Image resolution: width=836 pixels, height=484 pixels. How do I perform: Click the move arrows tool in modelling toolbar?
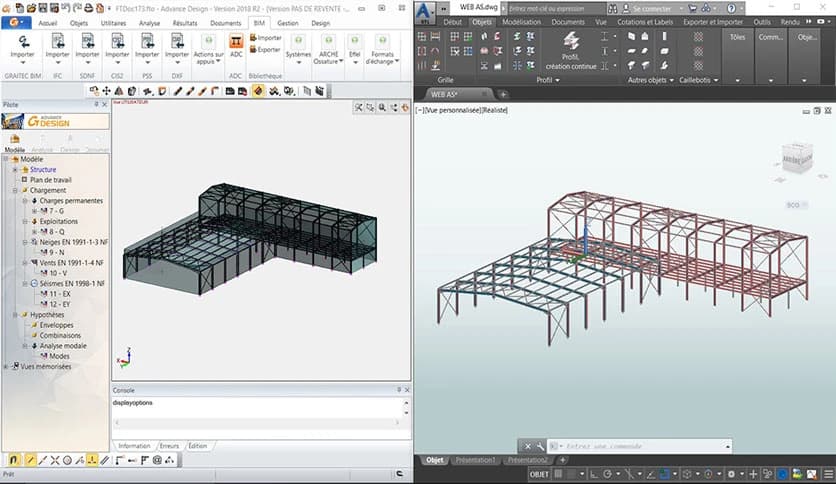107,91
